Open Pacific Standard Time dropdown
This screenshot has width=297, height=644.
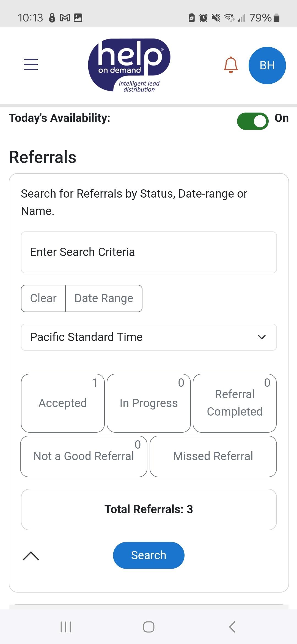[149, 337]
